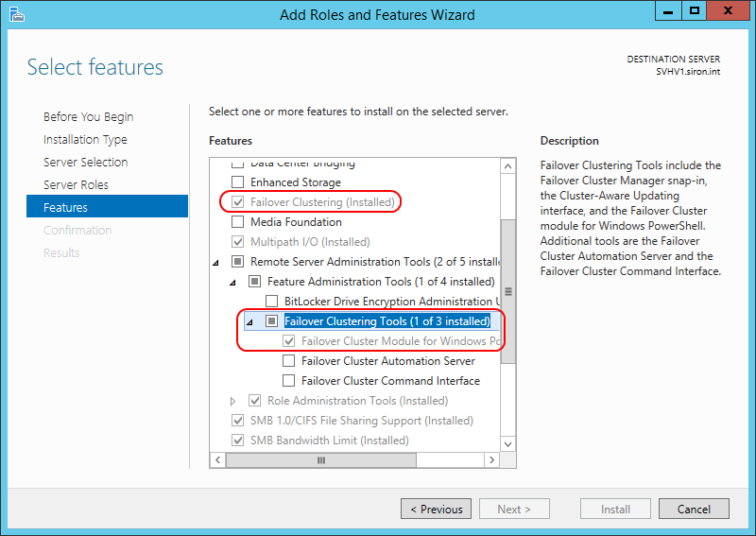
Task: Check Failover Cluster Command Interface box
Action: pyautogui.click(x=289, y=380)
